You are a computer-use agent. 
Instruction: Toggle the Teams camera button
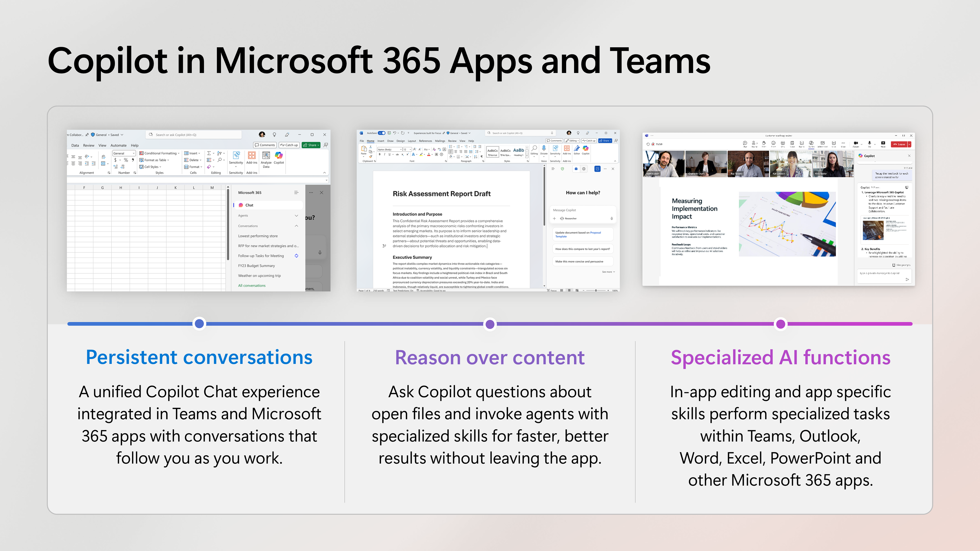tap(856, 143)
